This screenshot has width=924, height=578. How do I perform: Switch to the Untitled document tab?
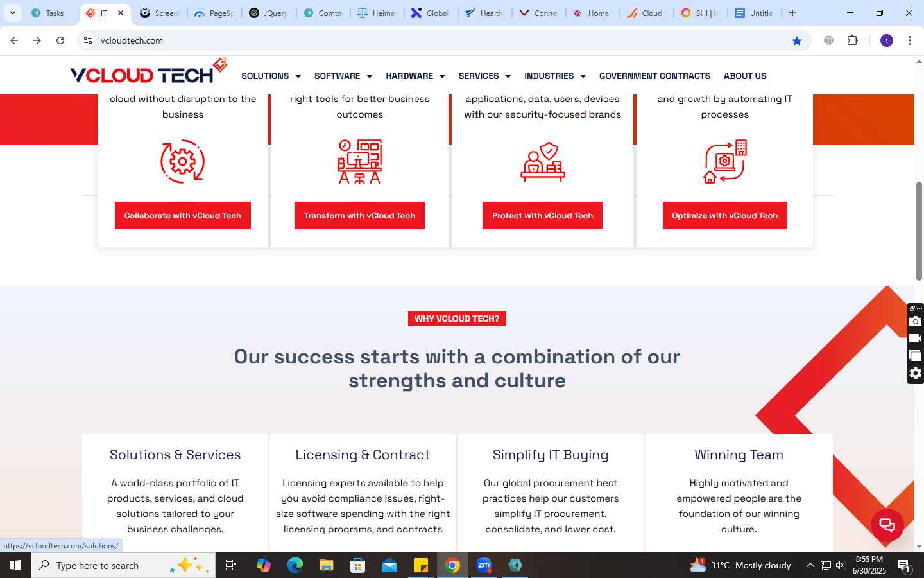(755, 13)
